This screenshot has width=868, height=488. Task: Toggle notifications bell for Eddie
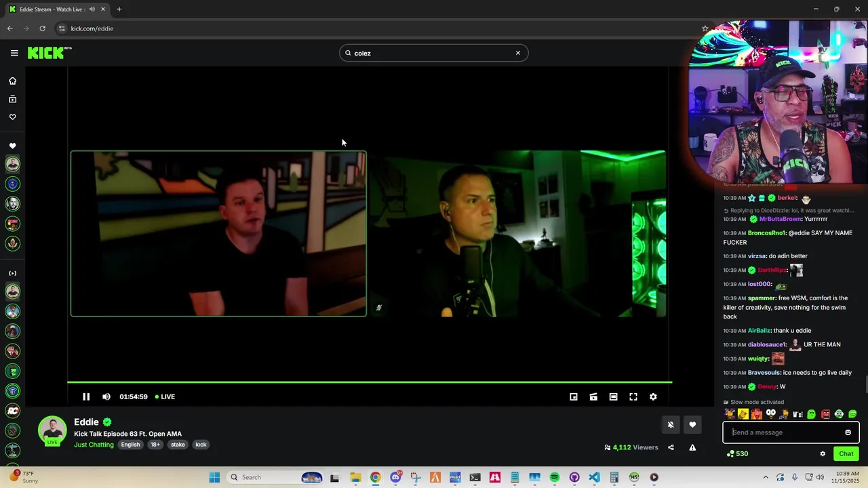pos(671,425)
